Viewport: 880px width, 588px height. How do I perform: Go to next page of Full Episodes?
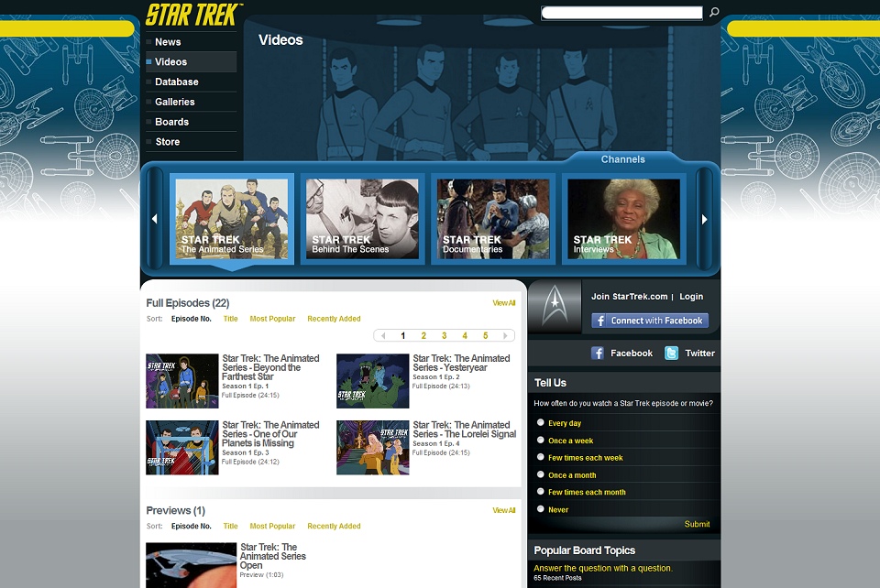(505, 336)
